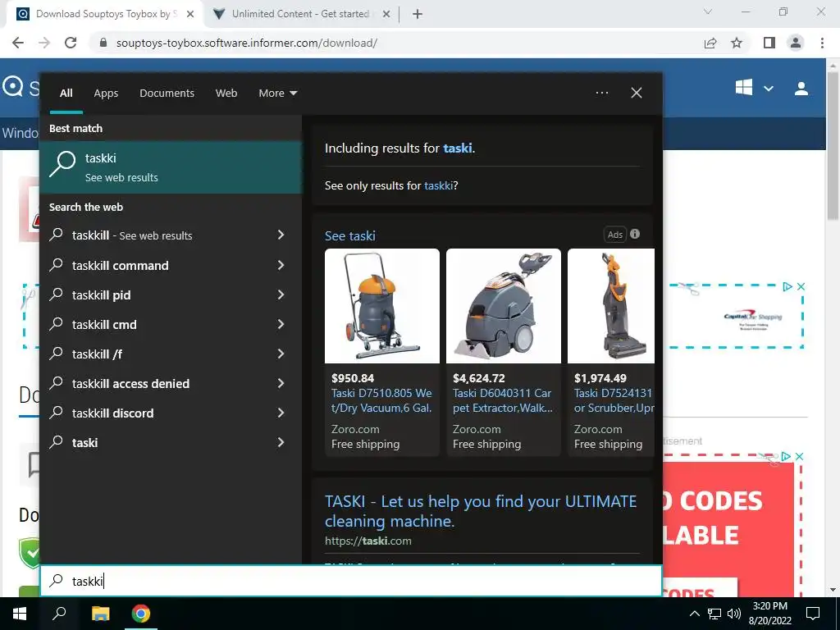
Task: Switch to the Web search tab
Action: coord(226,94)
